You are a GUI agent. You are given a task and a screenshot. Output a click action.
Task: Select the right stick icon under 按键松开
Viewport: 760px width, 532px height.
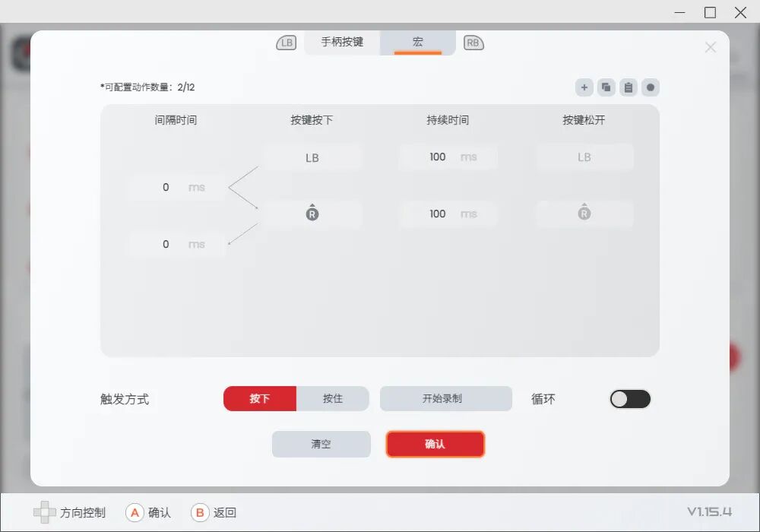click(584, 214)
